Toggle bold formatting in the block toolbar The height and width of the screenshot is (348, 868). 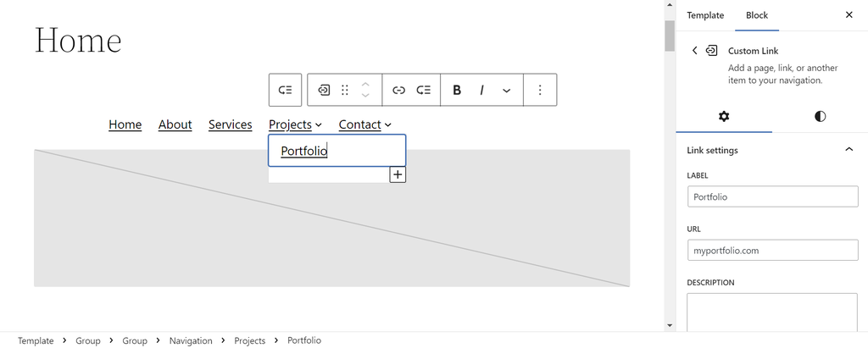(457, 91)
